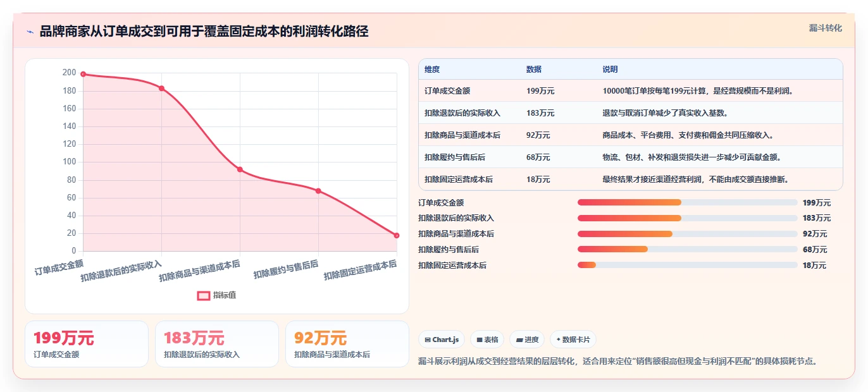This screenshot has height=392, width=868.
Task: Click the 200 y-axis tick label
Action: (x=70, y=73)
